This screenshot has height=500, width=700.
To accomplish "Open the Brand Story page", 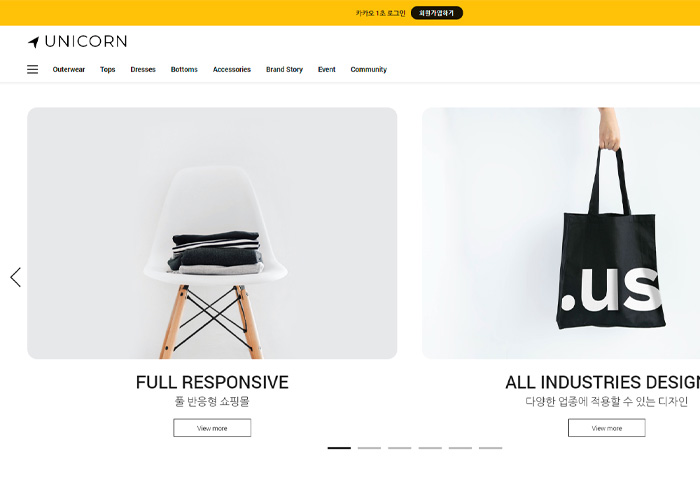I will (284, 70).
